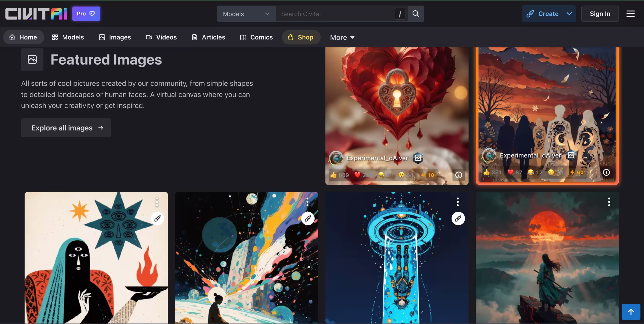This screenshot has width=644, height=324.
Task: Open the Articles tab
Action: (x=208, y=37)
